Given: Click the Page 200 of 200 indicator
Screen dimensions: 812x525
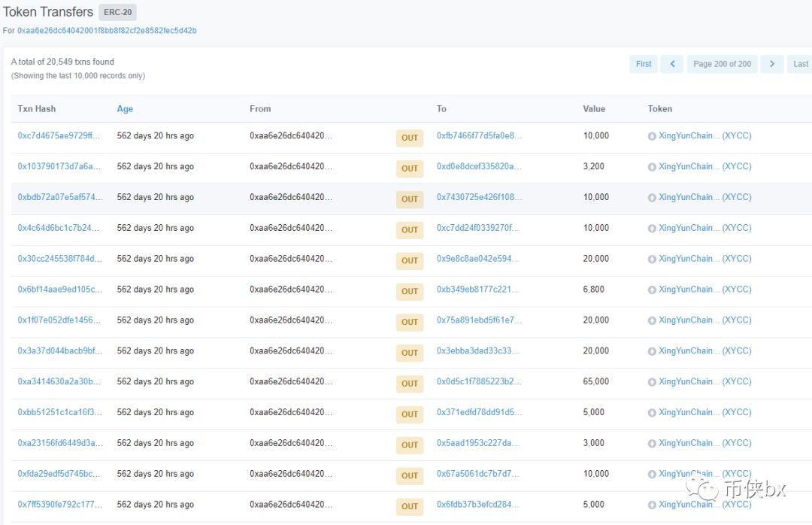Looking at the screenshot, I should [722, 64].
